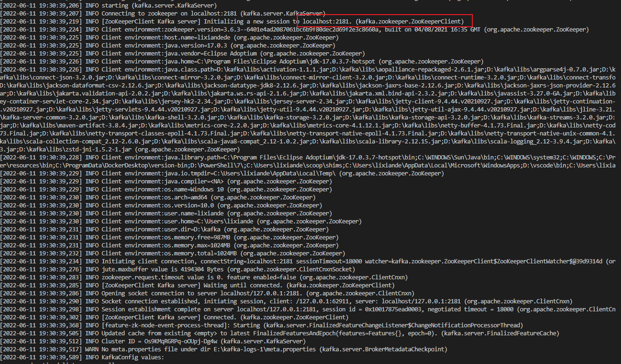This screenshot has height=364, width=621.
Task: Click the 'WARN No meta.properties file' line
Action: pos(223,349)
